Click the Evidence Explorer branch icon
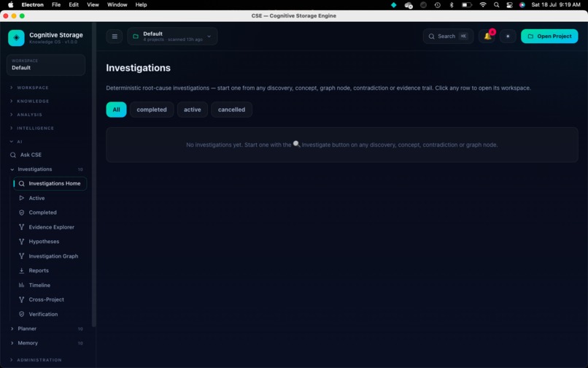Screen dimensions: 588x368 [22, 227]
